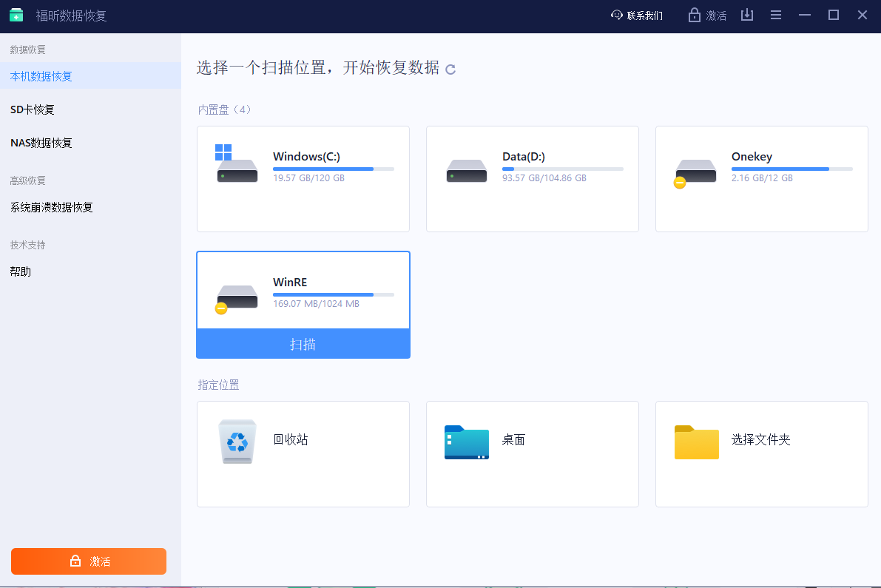Choose 选择文件夹 option
The width and height of the screenshot is (881, 588).
click(762, 454)
